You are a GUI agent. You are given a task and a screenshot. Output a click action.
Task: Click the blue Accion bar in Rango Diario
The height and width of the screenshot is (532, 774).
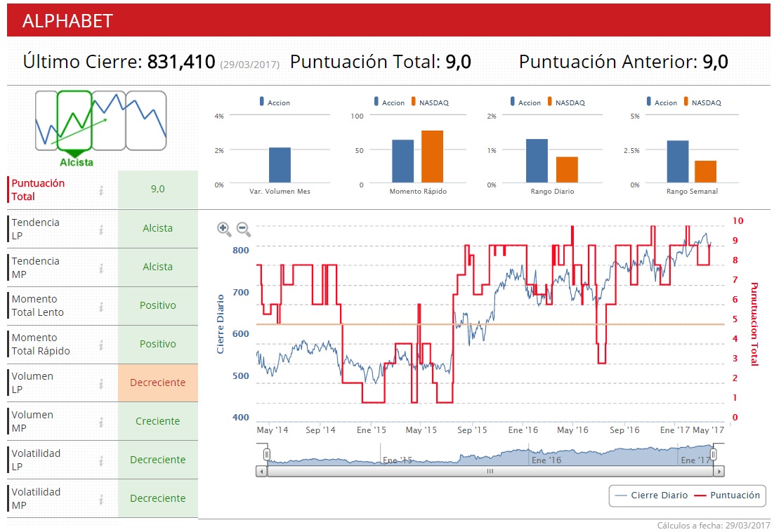pos(537,161)
